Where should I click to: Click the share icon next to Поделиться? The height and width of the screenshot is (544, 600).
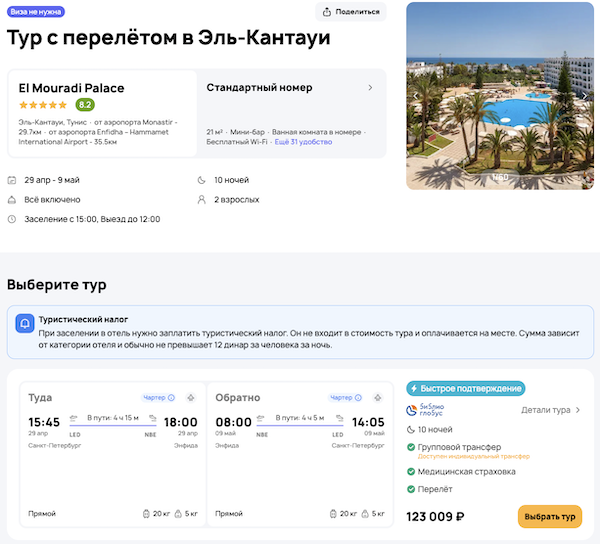coord(328,12)
